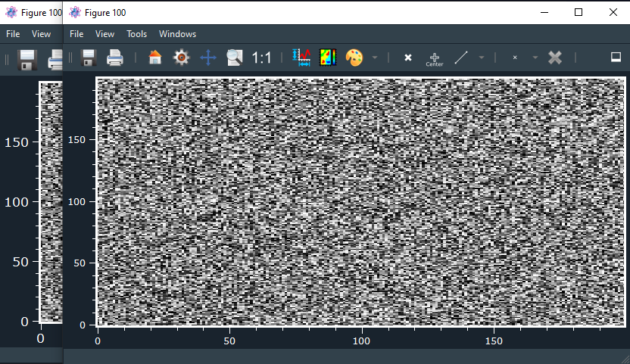Click the noise plot strip in background window
This screenshot has height=364, width=630.
51,202
